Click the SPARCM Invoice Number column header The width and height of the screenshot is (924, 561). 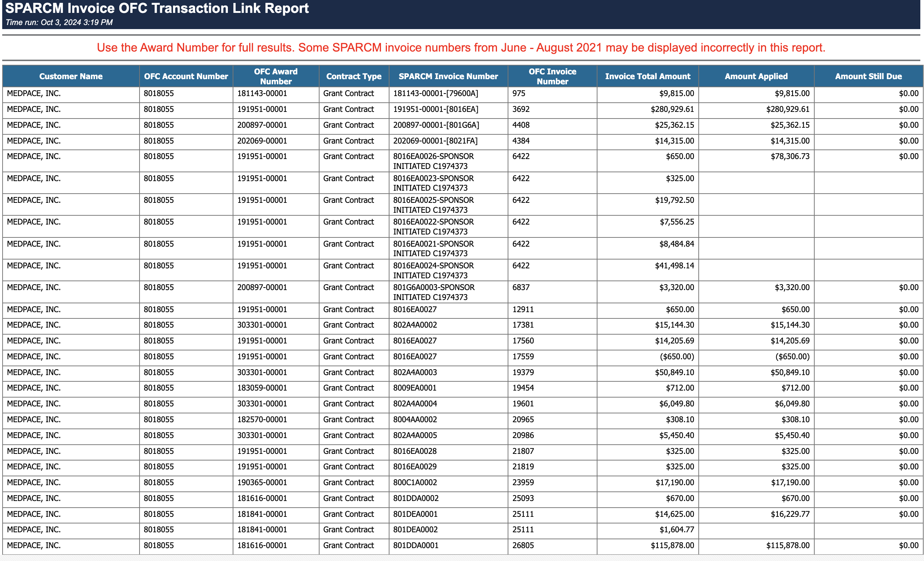tap(448, 76)
